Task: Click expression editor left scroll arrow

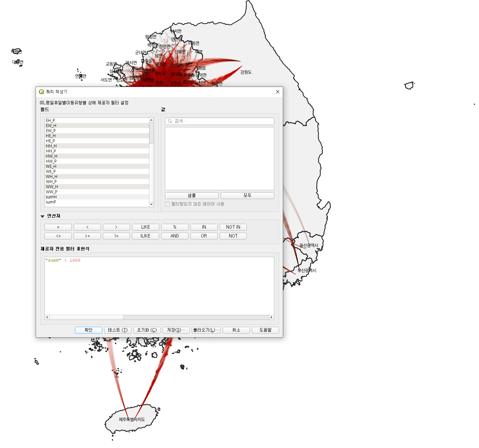Action: coord(47,317)
